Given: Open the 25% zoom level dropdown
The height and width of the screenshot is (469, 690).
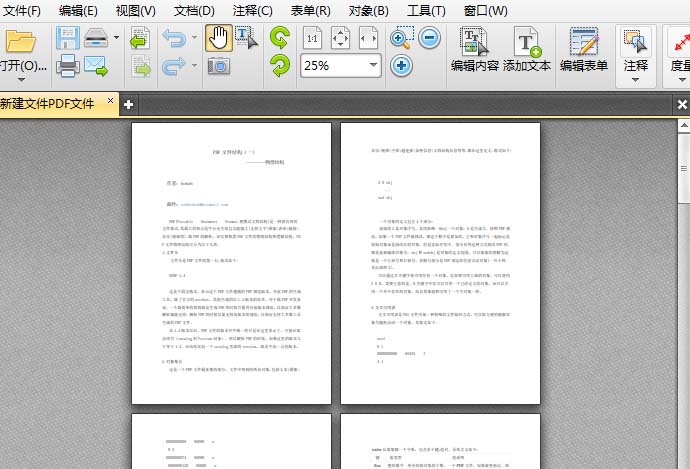Looking at the screenshot, I should [373, 66].
